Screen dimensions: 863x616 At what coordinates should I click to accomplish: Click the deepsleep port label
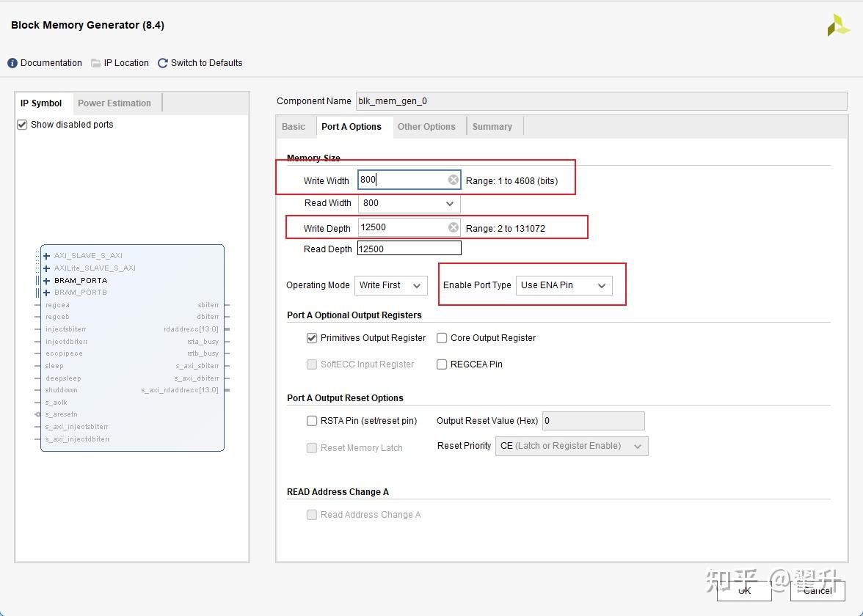[63, 378]
